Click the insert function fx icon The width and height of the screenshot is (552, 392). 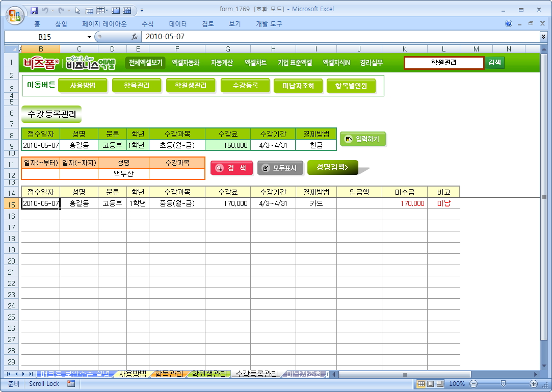coord(135,37)
